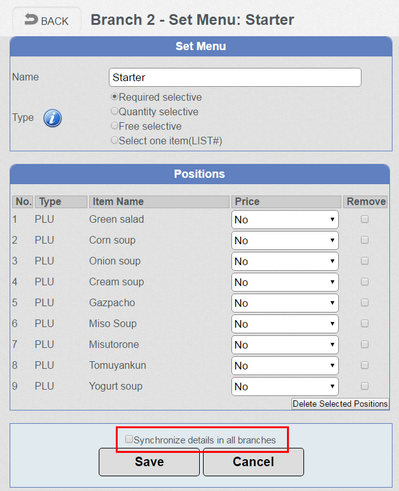Click the No. column header
Image resolution: width=399 pixels, height=491 pixels.
pyautogui.click(x=23, y=202)
